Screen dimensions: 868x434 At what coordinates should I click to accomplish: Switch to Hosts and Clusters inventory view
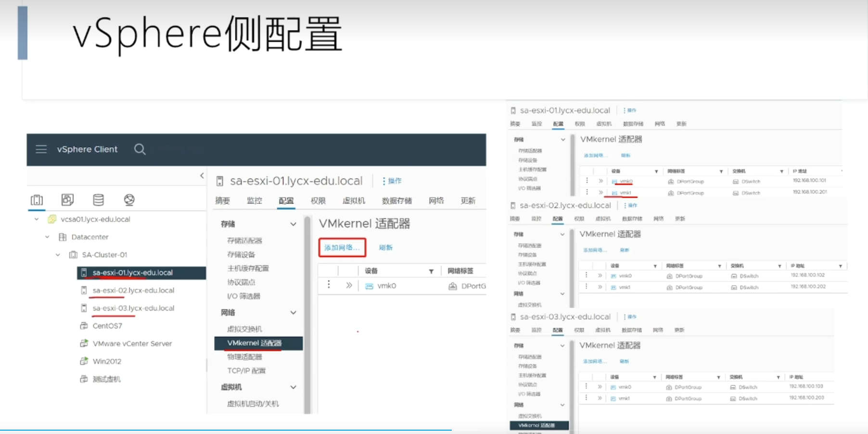coord(37,199)
